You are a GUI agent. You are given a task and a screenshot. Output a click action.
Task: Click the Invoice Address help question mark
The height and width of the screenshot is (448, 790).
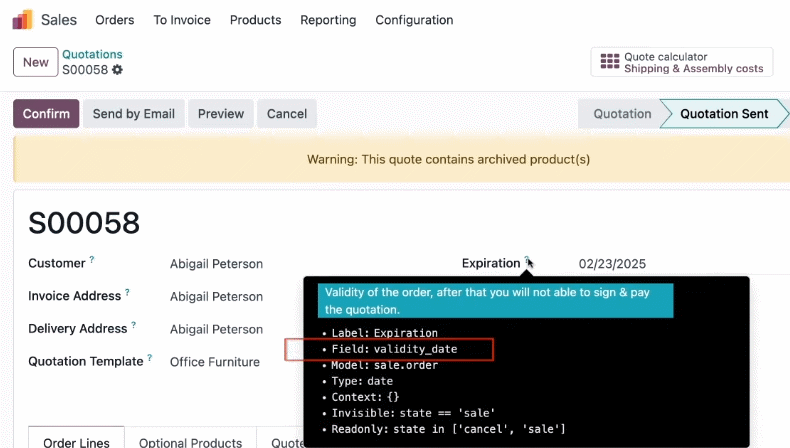[127, 292]
